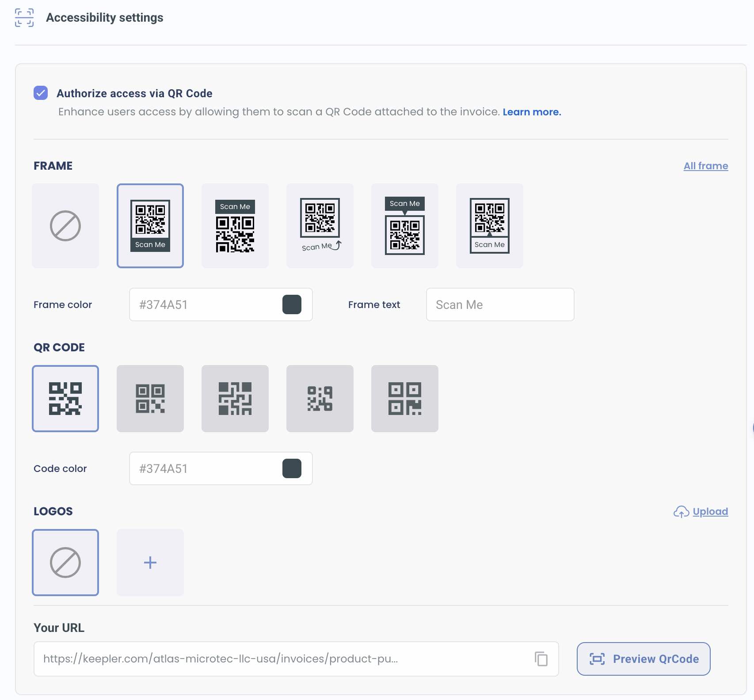Select the speech-bubble Scan Me frame style

(404, 226)
